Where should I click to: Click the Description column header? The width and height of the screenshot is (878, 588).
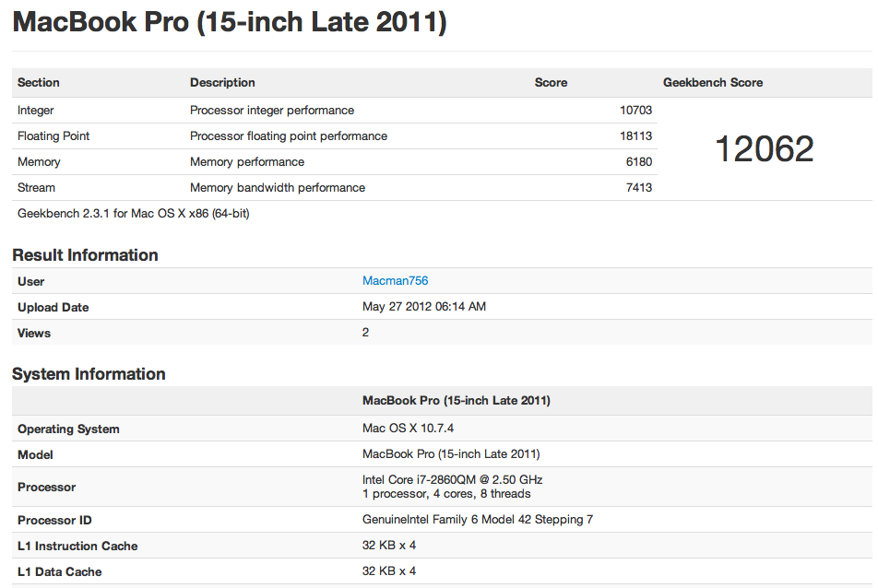coord(222,83)
